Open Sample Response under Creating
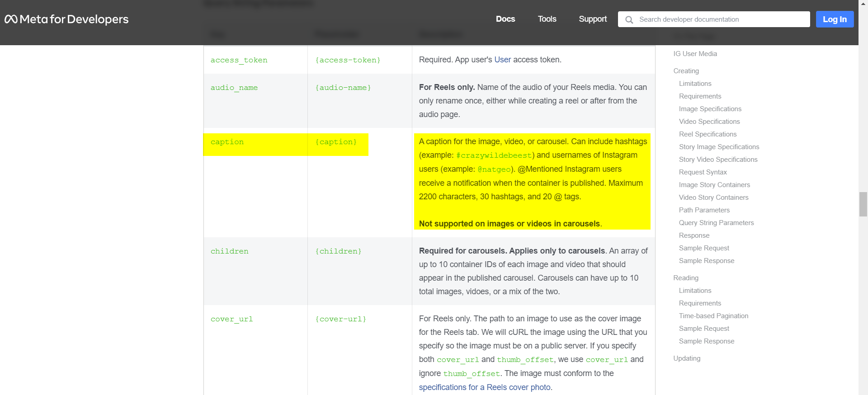Image resolution: width=868 pixels, height=395 pixels. pos(706,261)
